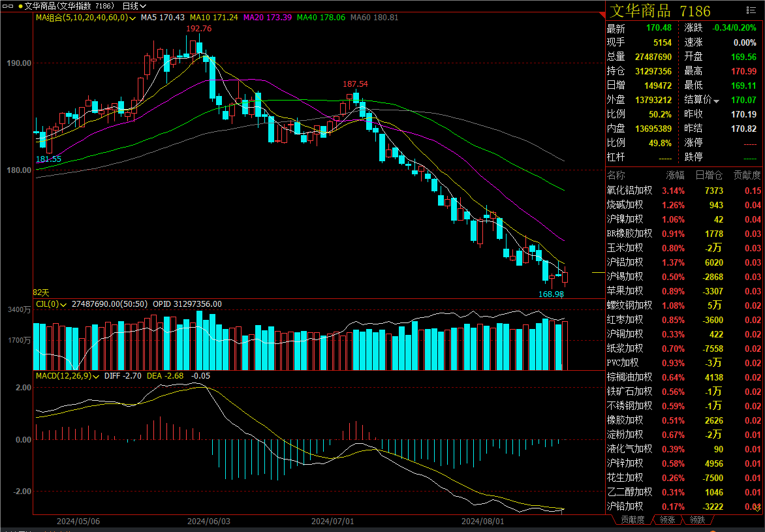Expand the MA组合 indicator parameters dropdown
This screenshot has width=765, height=532.
point(133,18)
